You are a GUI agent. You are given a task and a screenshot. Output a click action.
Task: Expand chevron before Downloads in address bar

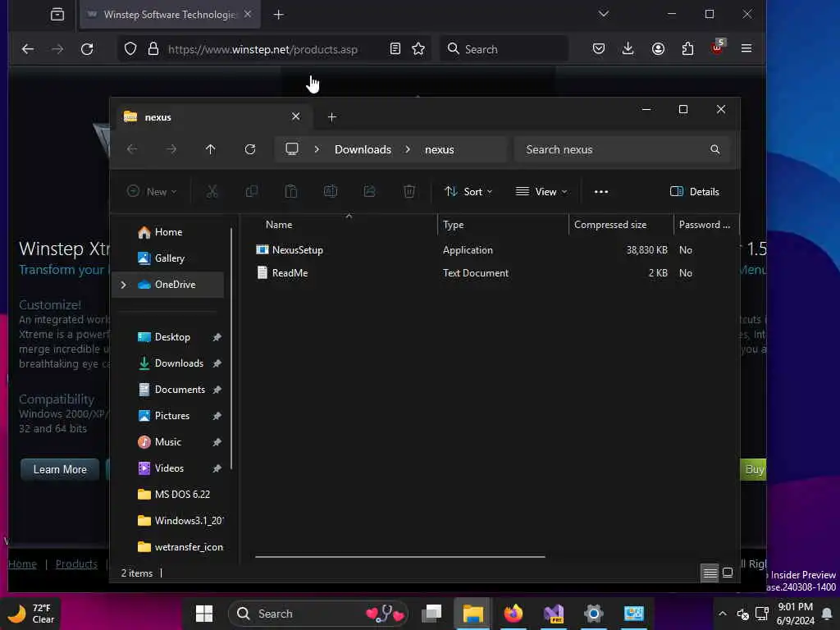click(x=317, y=149)
